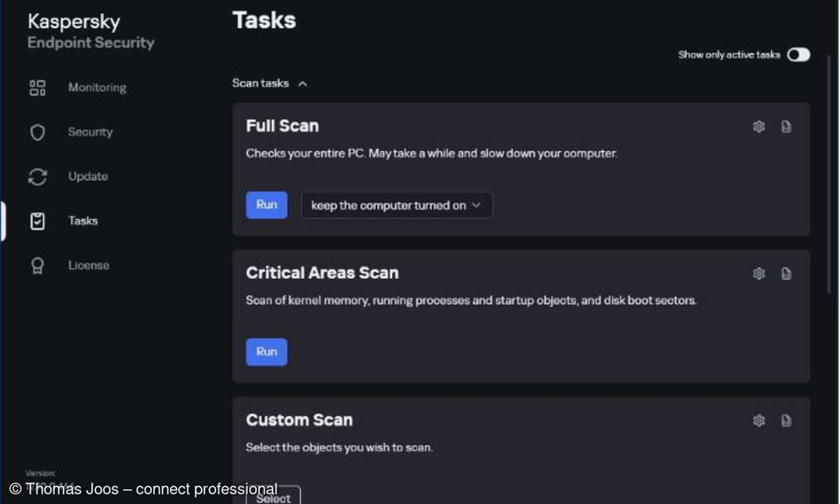Viewport: 840px width, 504px height.
Task: Click the Update refresh arrows icon
Action: click(x=37, y=177)
